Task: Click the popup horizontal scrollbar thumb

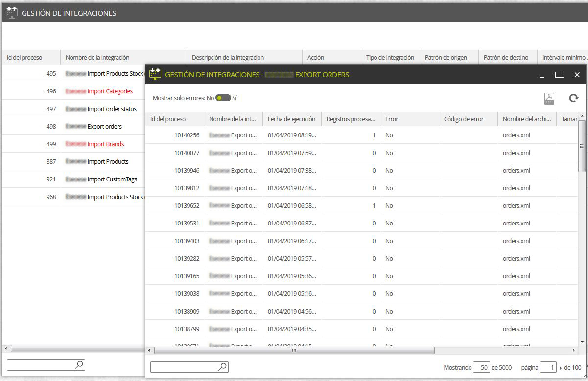Action: (294, 350)
